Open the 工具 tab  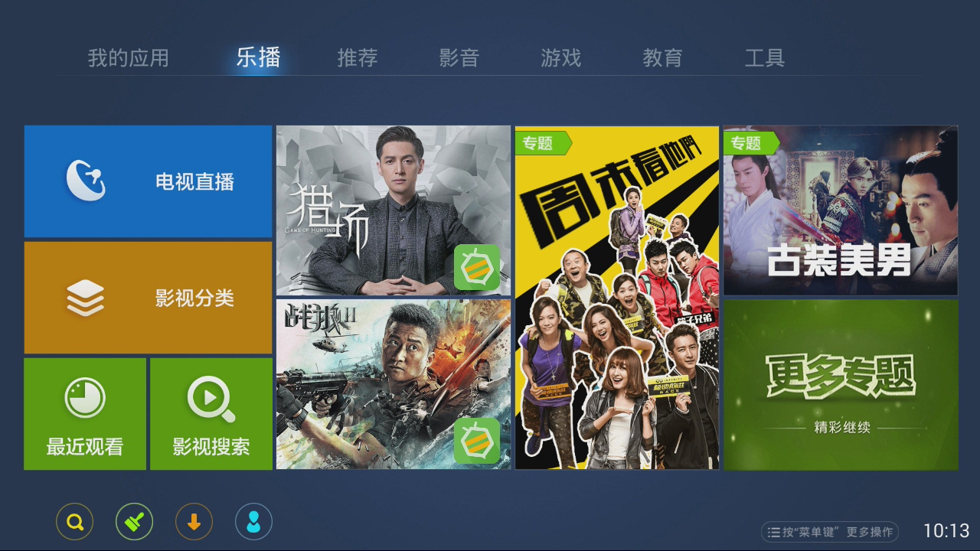pyautogui.click(x=765, y=58)
